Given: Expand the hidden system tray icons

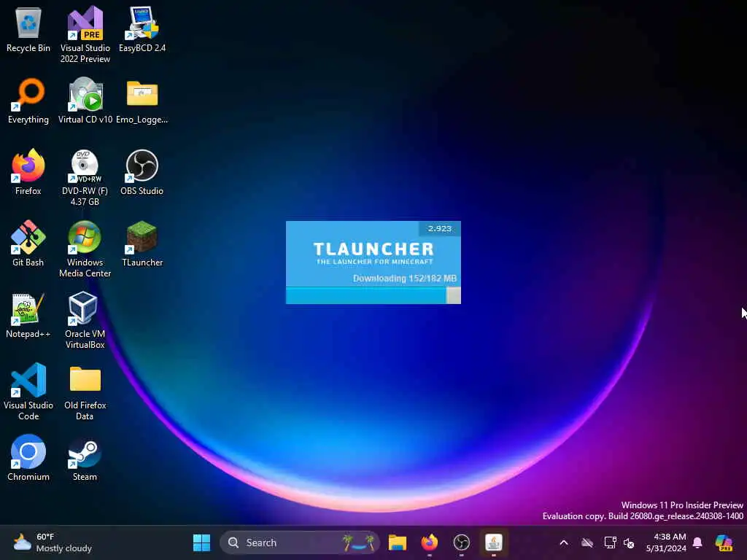Looking at the screenshot, I should 564,542.
